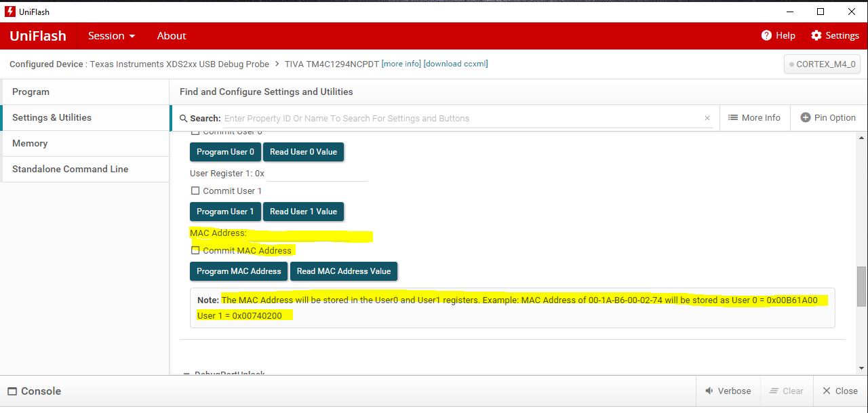Image resolution: width=868 pixels, height=413 pixels.
Task: Click 'TIVA TM4C1294NCPDT' device name
Action: pos(332,64)
